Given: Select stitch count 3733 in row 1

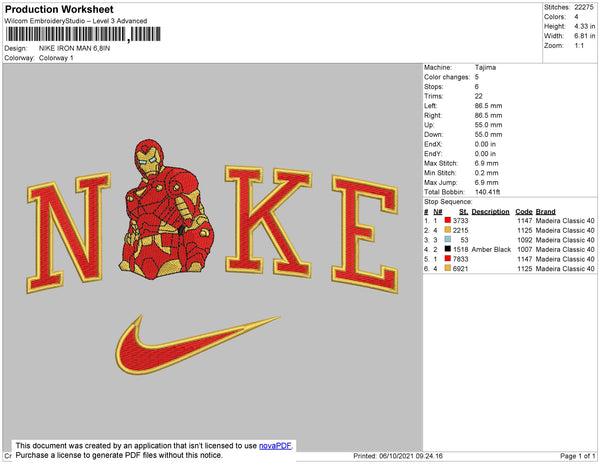Looking at the screenshot, I should (x=461, y=221).
